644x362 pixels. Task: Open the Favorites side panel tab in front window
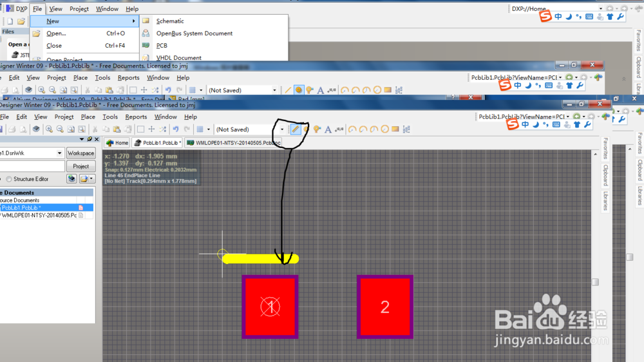tap(605, 148)
